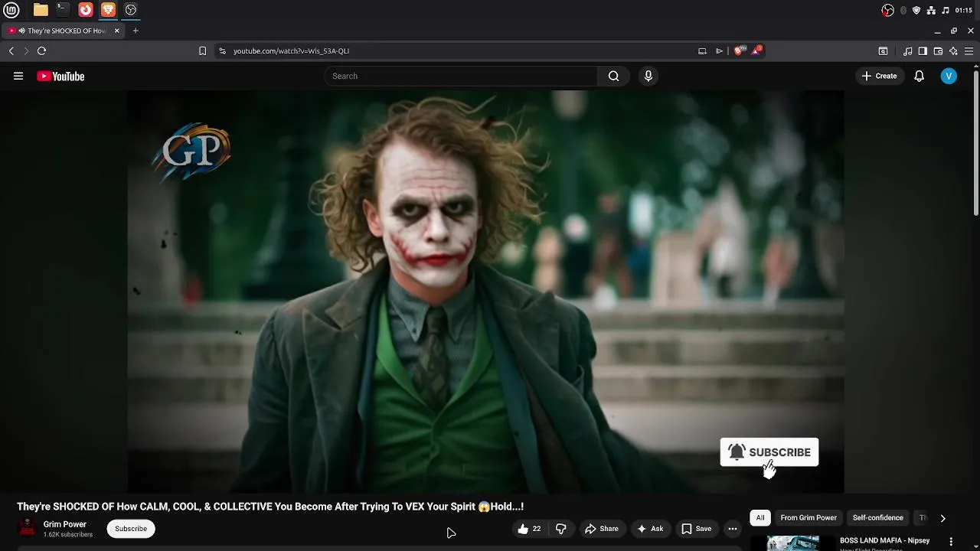Click the YouTube search field
This screenshot has width=980, height=551.
pyautogui.click(x=461, y=76)
